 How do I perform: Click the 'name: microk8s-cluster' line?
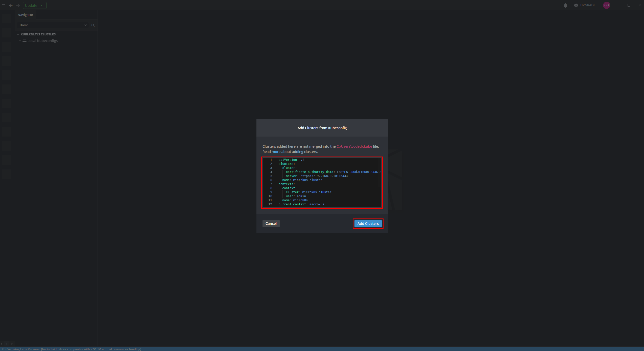coord(302,180)
